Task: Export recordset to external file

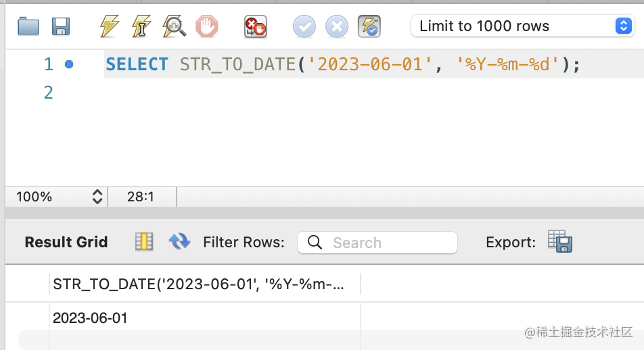Action: click(x=560, y=241)
